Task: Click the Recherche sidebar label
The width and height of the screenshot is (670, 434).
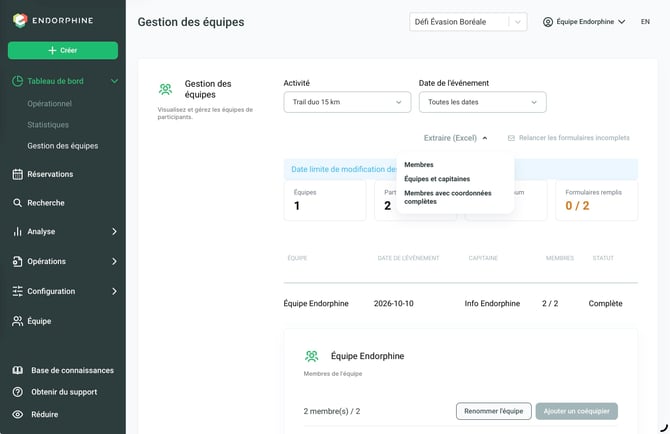Action: click(x=46, y=203)
